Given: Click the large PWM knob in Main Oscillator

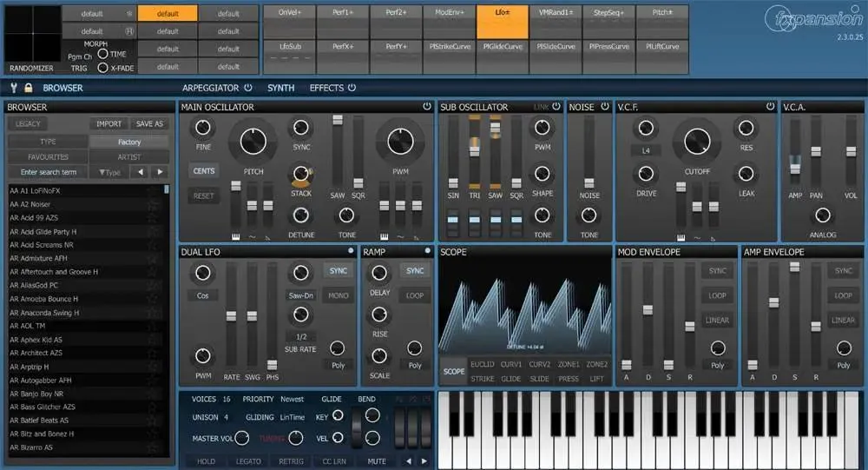Looking at the screenshot, I should pos(400,142).
